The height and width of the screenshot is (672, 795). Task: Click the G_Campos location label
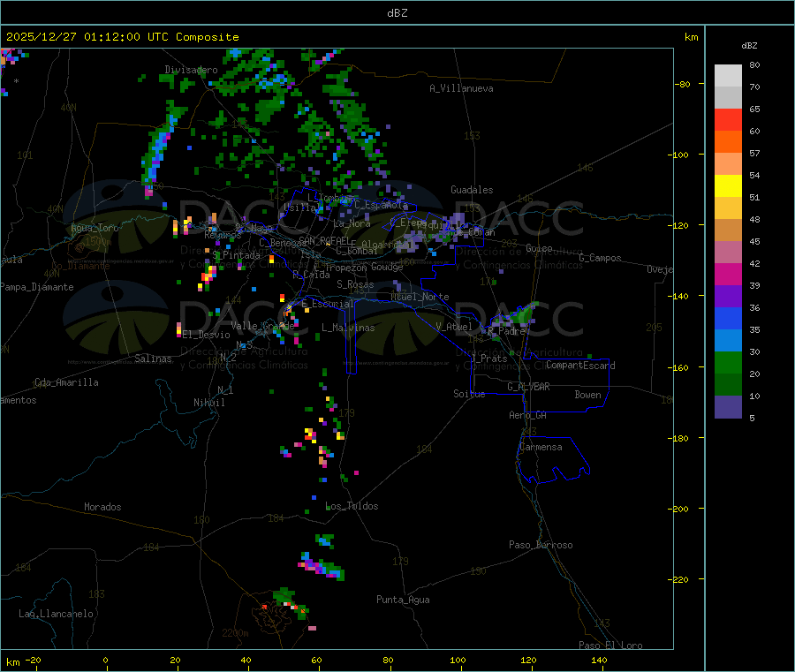[x=601, y=258]
